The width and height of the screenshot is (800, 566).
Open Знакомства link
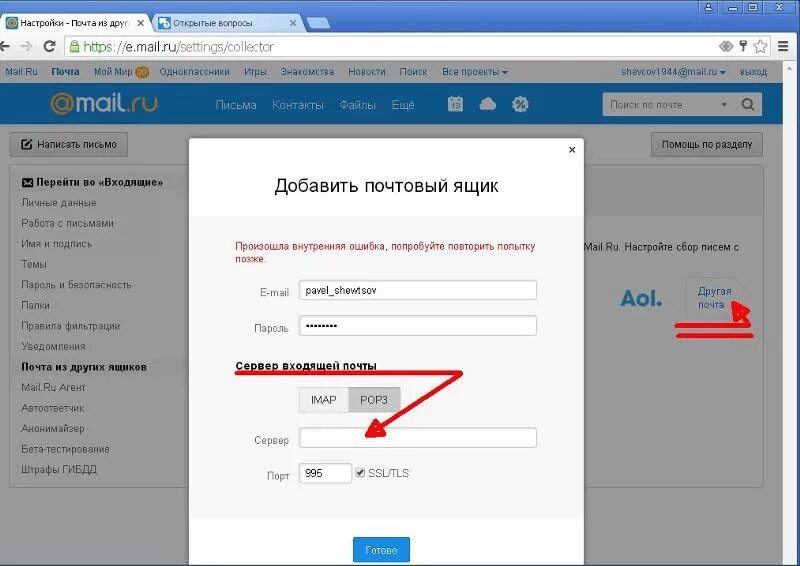[x=307, y=72]
